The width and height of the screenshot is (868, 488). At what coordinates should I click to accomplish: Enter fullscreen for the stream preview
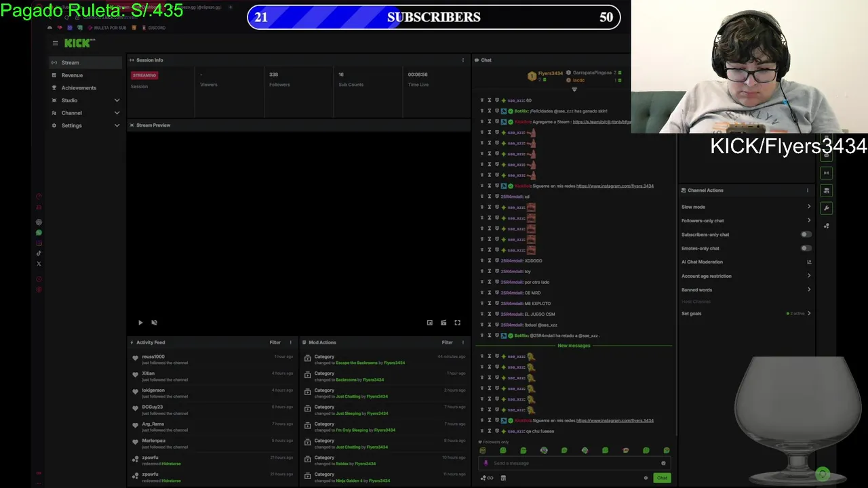457,323
